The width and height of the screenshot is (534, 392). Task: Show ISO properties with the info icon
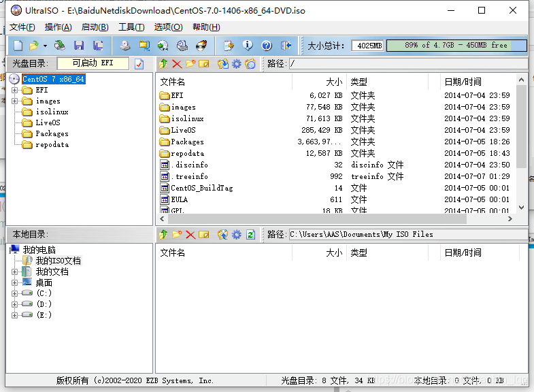click(248, 46)
